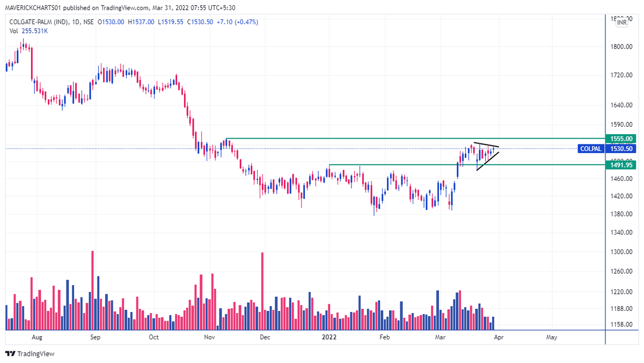Click the Dec label on the time axis
Image resolution: width=644 pixels, height=363 pixels.
pyautogui.click(x=265, y=338)
